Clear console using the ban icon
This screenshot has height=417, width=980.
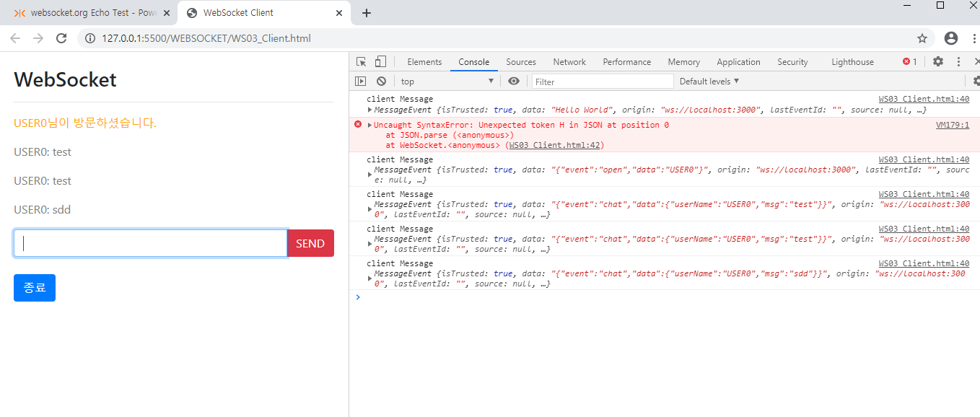point(381,82)
